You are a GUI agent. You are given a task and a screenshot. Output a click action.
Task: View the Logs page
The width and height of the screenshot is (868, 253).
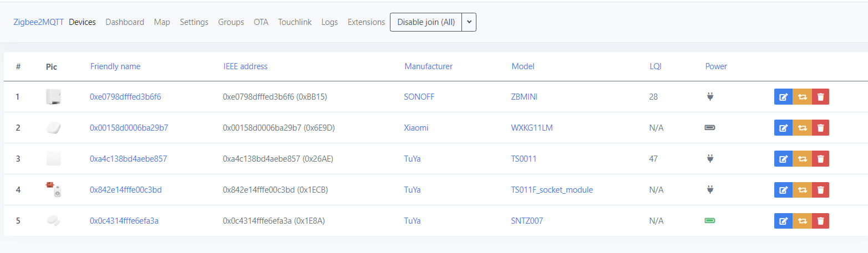tap(329, 22)
